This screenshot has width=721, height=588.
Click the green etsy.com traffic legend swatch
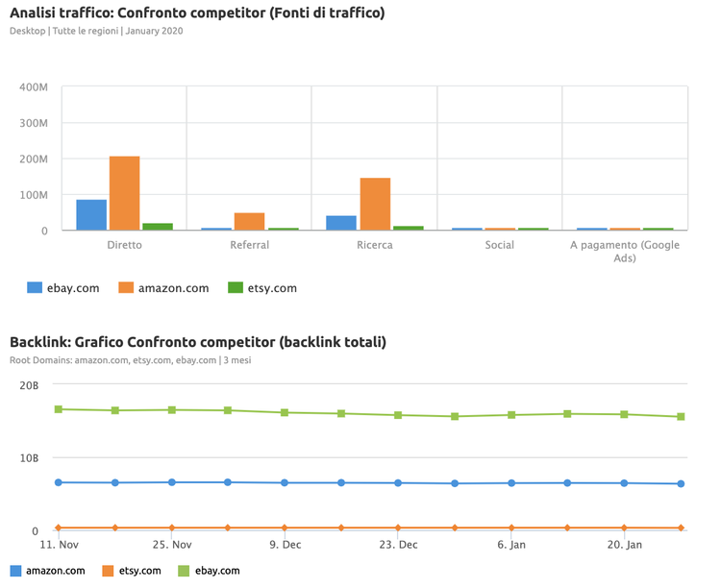[x=236, y=288]
